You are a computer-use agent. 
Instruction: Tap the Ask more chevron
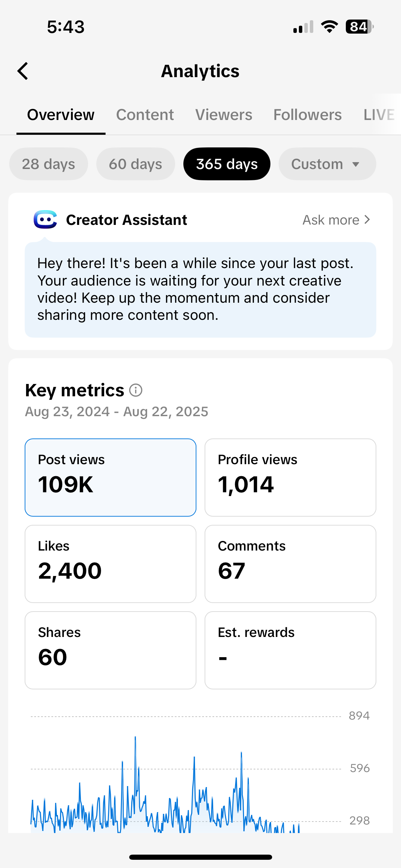367,220
